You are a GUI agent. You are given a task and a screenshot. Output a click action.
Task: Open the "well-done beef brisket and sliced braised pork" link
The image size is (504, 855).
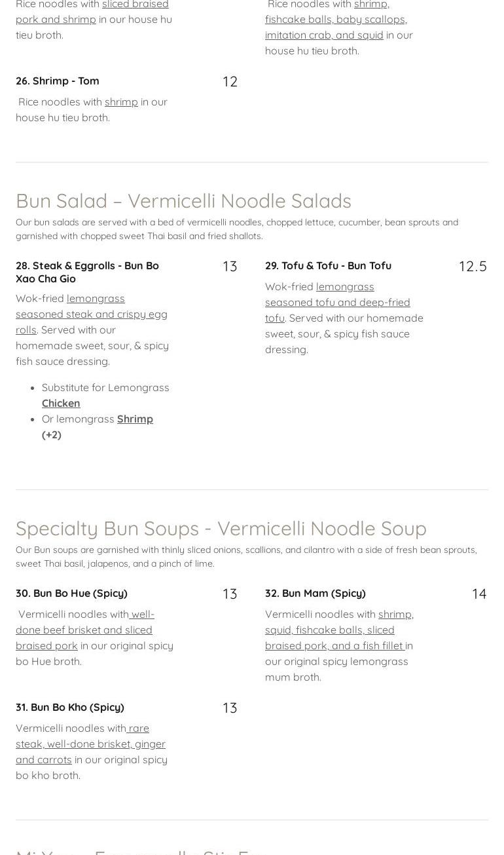coord(84,630)
